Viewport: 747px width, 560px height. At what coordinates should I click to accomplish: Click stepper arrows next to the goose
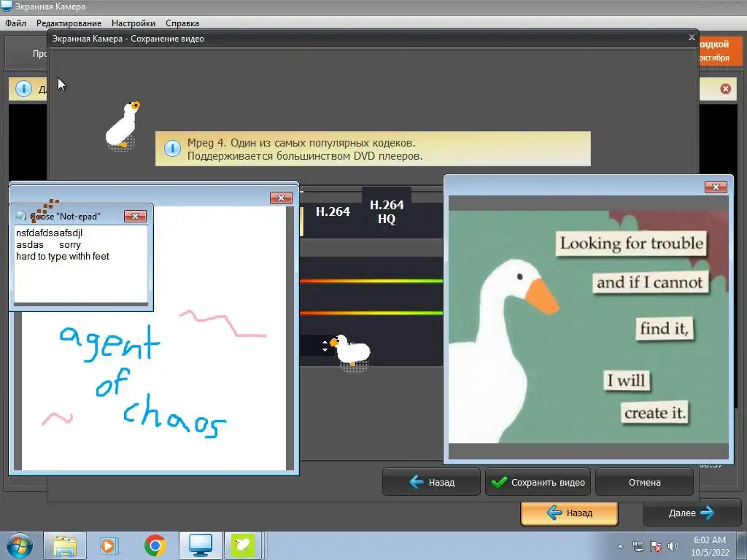(325, 346)
